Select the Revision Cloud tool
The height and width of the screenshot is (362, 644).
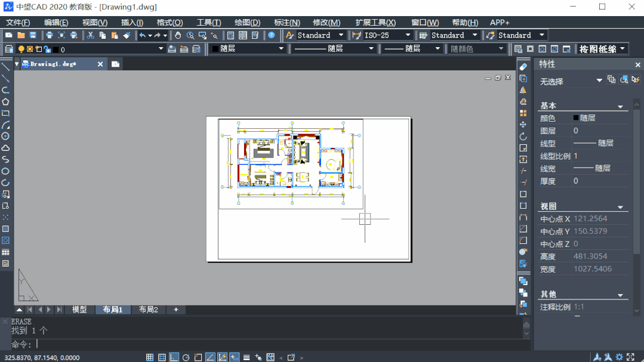tap(5, 148)
